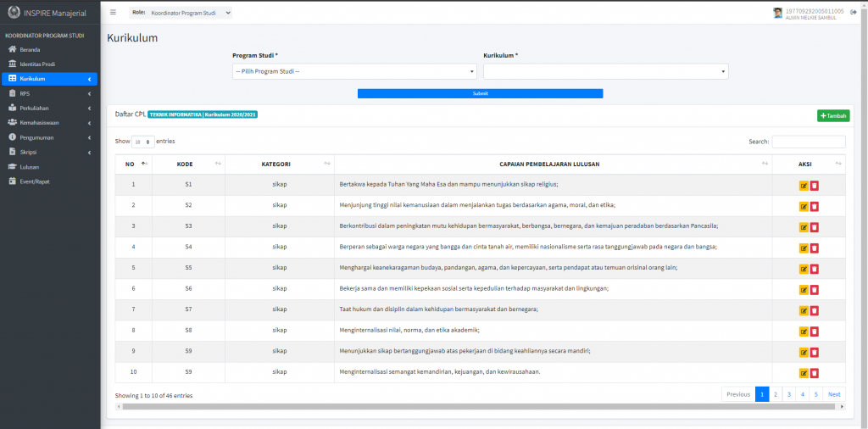The image size is (868, 429).
Task: Delete the S1 row with the red trash icon
Action: point(815,186)
